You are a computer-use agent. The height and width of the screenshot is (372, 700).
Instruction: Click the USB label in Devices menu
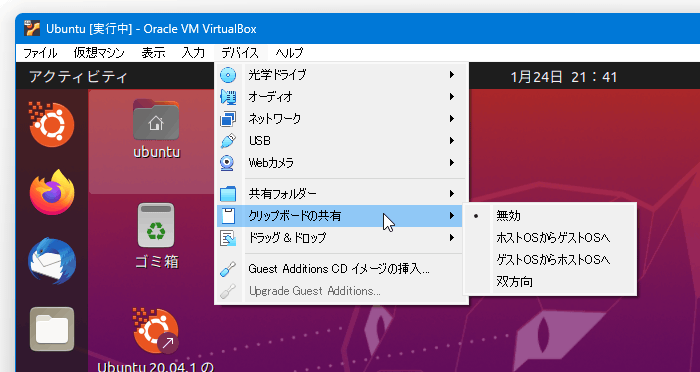pos(260,141)
